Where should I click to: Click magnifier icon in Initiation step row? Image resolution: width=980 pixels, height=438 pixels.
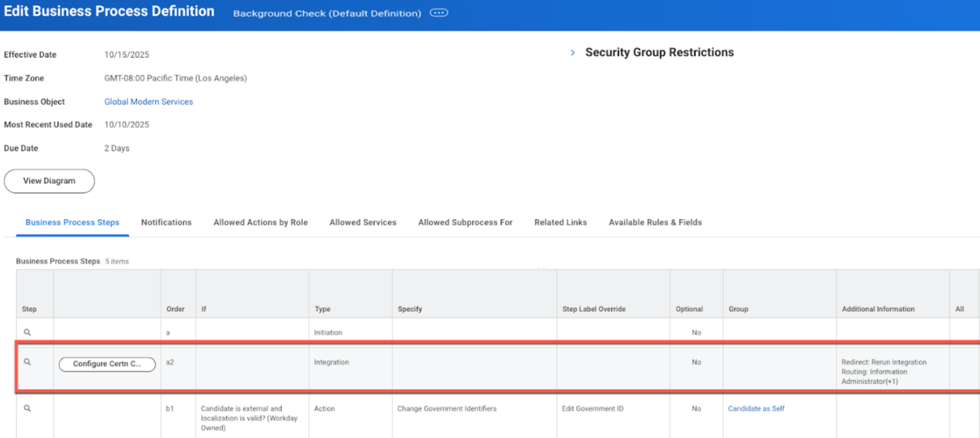(x=28, y=332)
